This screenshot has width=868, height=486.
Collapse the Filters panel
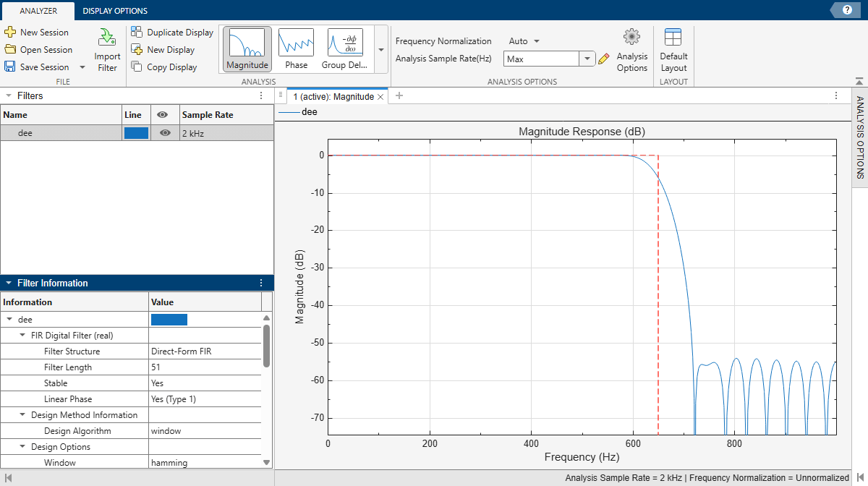[x=8, y=95]
